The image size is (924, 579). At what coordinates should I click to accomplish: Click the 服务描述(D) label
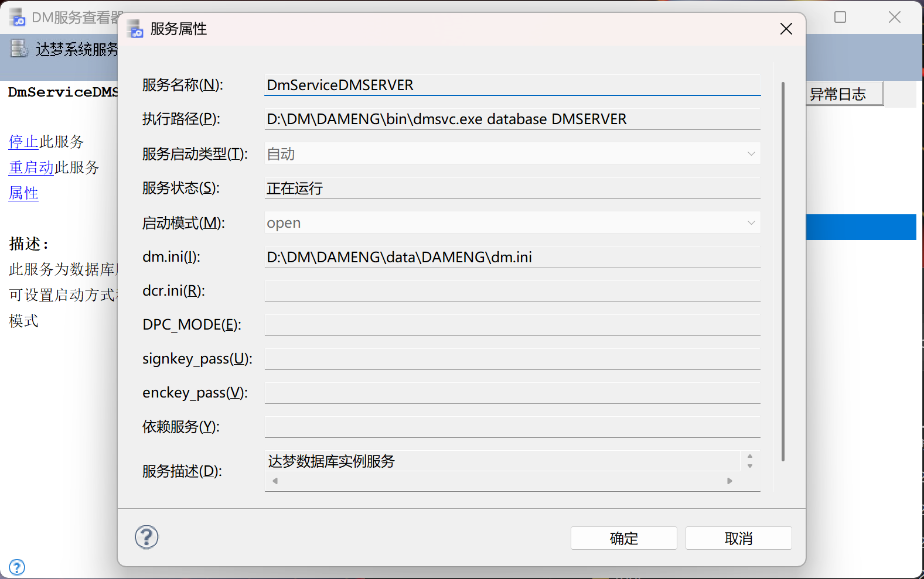click(182, 471)
